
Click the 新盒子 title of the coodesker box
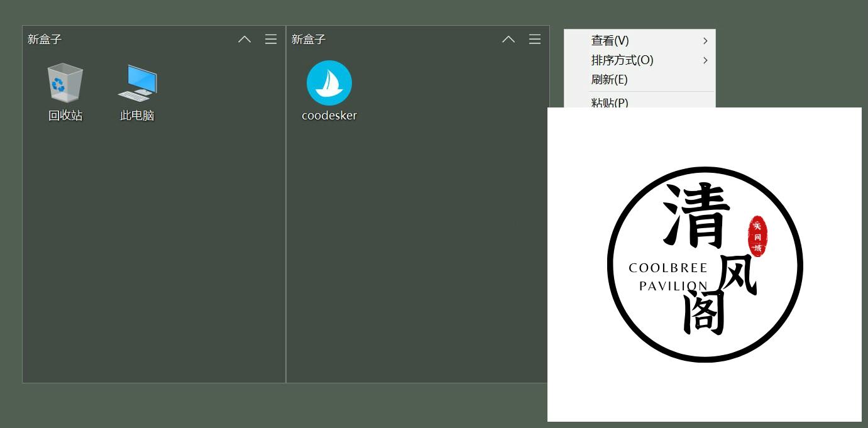309,39
